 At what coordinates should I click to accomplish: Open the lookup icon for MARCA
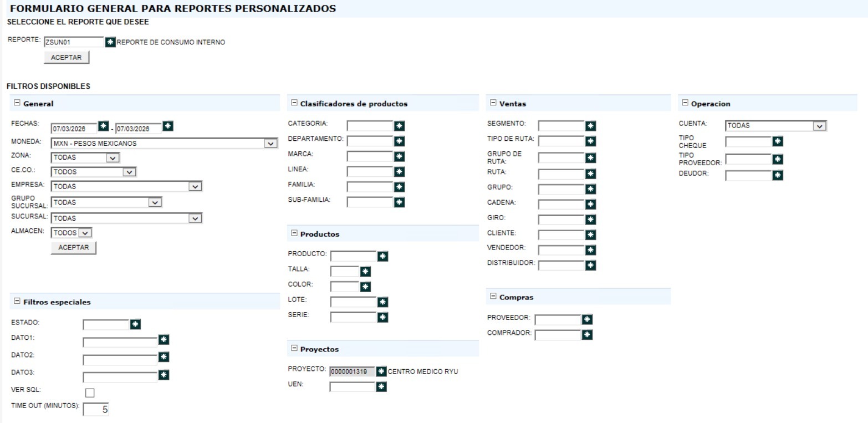click(399, 157)
